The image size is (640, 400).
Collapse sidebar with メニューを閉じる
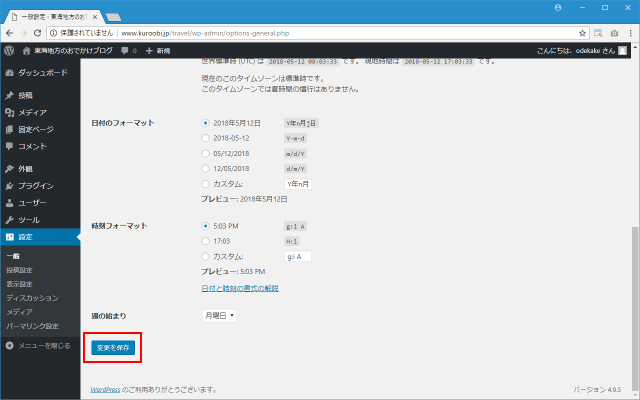coord(38,346)
